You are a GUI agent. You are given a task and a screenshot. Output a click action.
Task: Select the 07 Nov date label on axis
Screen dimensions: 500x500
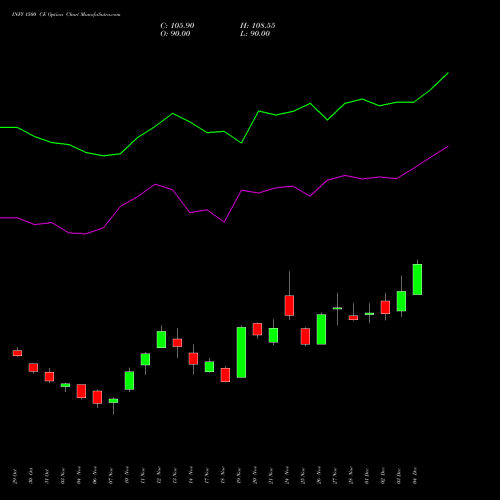click(x=111, y=476)
